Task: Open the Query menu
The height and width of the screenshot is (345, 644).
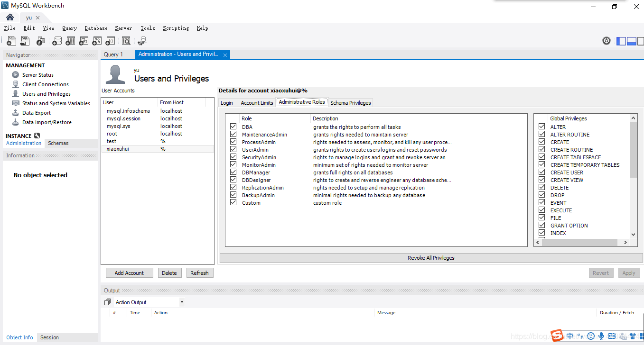Action: (69, 28)
